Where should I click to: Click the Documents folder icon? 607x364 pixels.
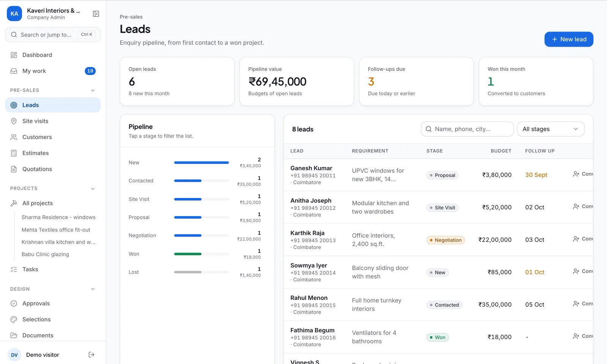14,335
